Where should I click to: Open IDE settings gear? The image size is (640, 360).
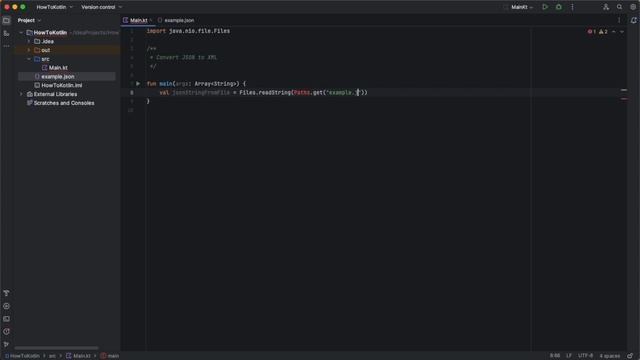633,7
